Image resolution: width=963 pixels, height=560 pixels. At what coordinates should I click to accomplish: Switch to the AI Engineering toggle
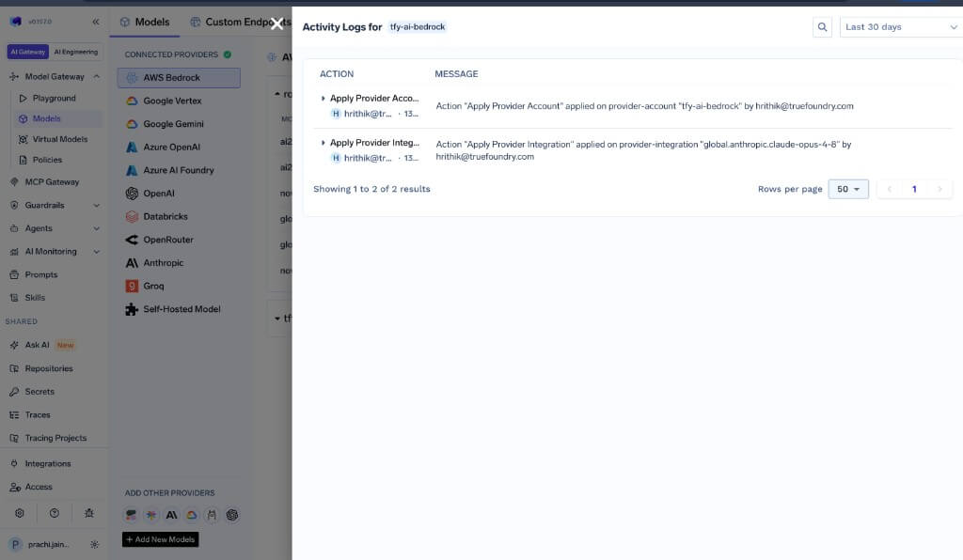(x=75, y=52)
